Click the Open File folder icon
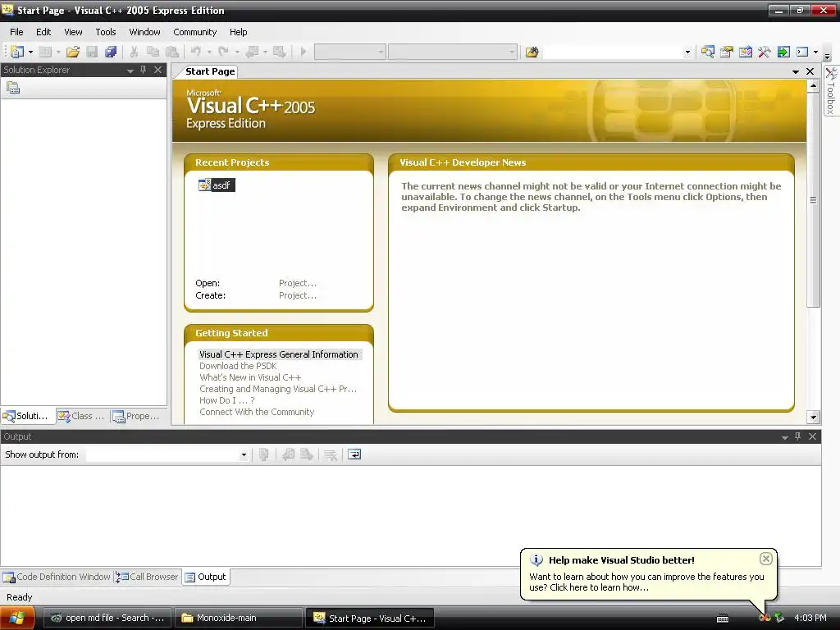Screen dimensions: 840x630 pos(73,52)
